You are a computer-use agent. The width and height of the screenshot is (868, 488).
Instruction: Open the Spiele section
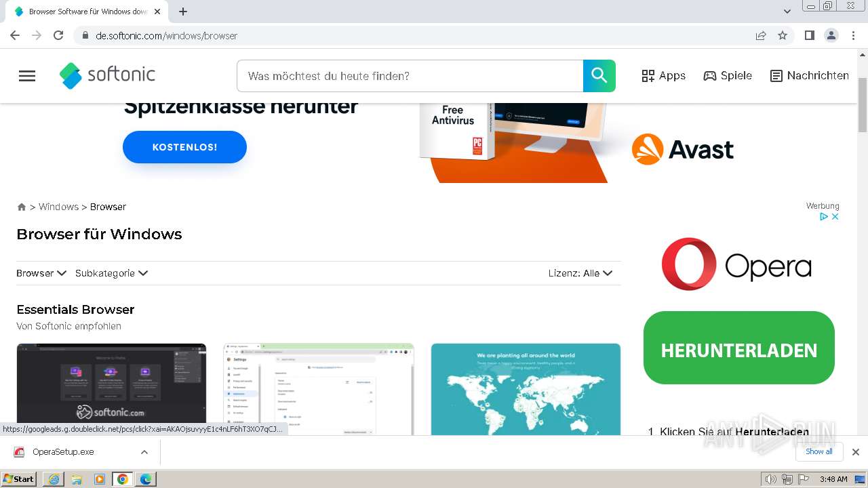click(728, 76)
